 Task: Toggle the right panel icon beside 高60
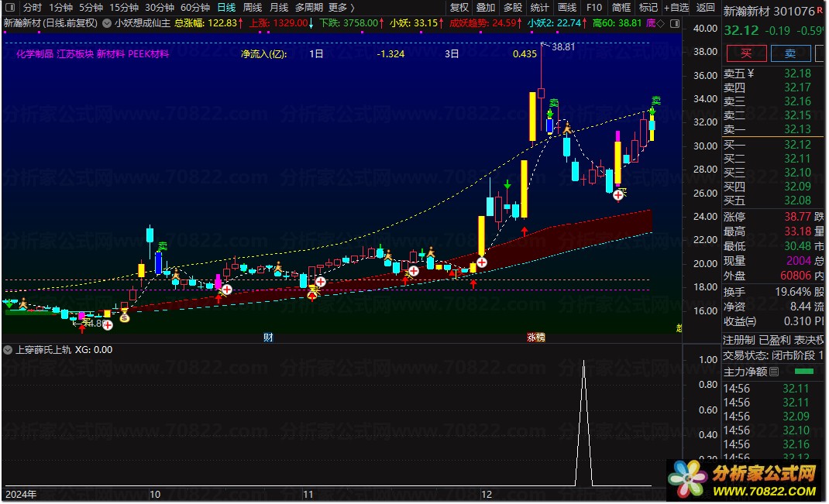click(675, 23)
